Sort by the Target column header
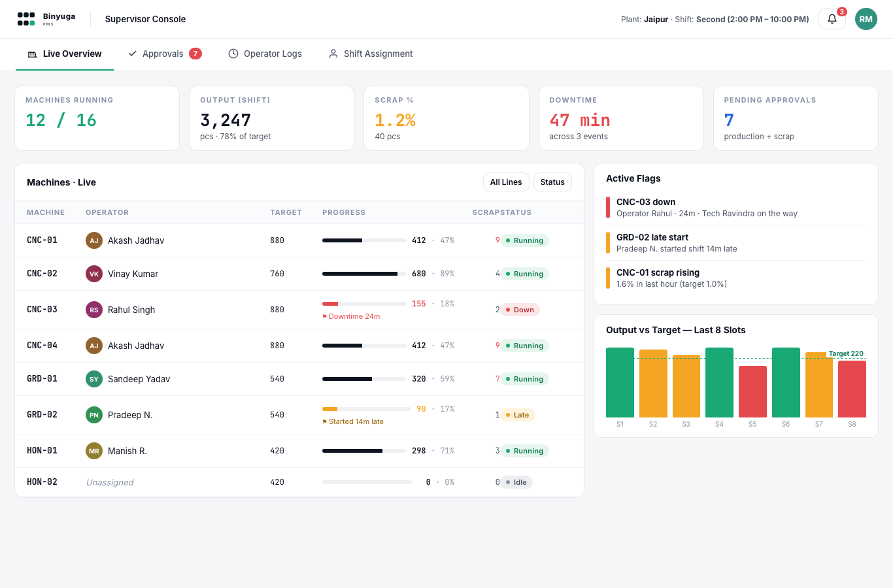Viewport: 893px width, 588px height. coord(286,212)
